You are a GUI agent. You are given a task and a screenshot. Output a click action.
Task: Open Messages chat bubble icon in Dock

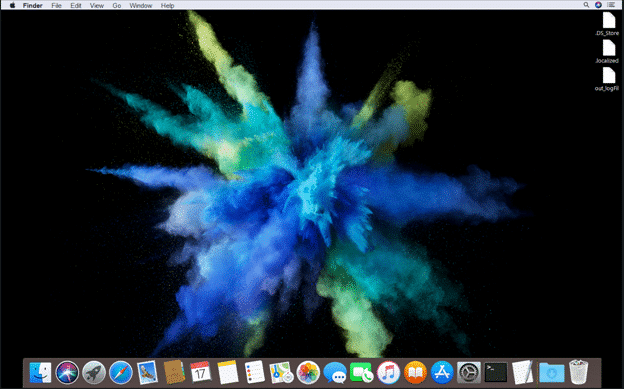coord(335,373)
